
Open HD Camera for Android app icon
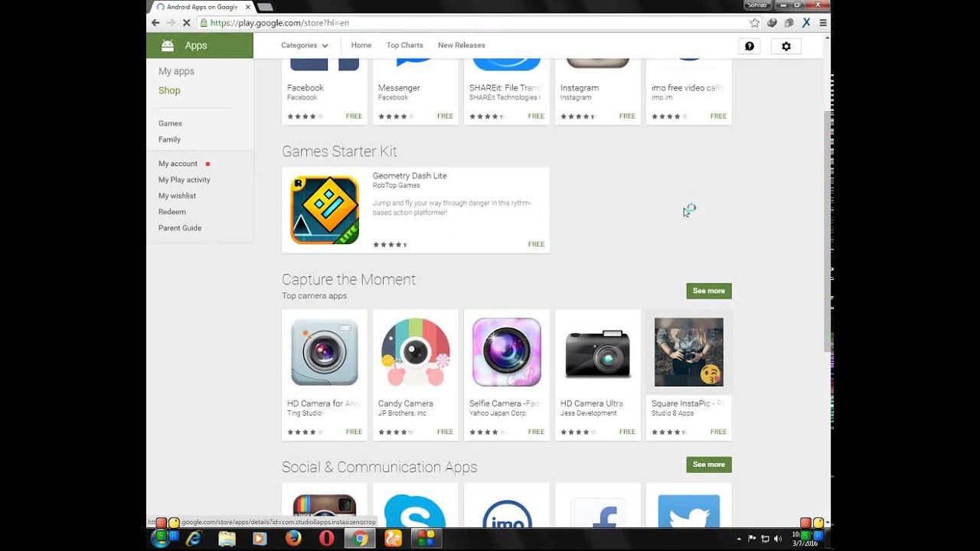(x=325, y=352)
